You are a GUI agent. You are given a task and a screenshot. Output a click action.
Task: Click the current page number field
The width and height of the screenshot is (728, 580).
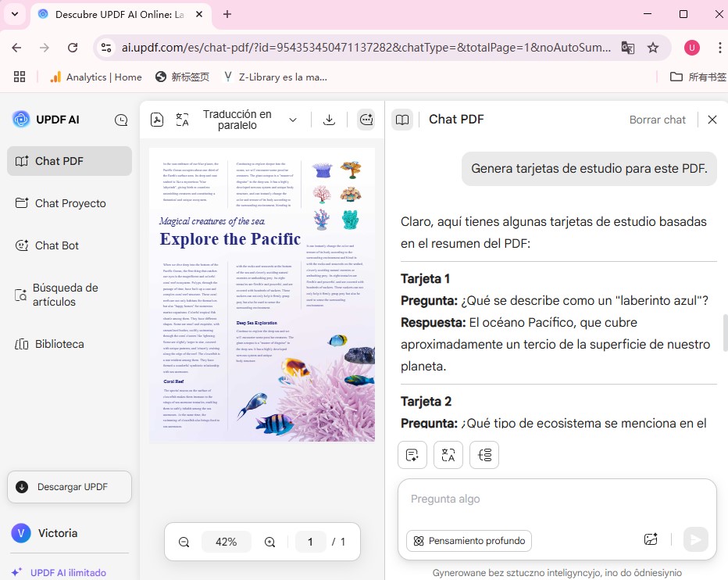click(x=310, y=542)
